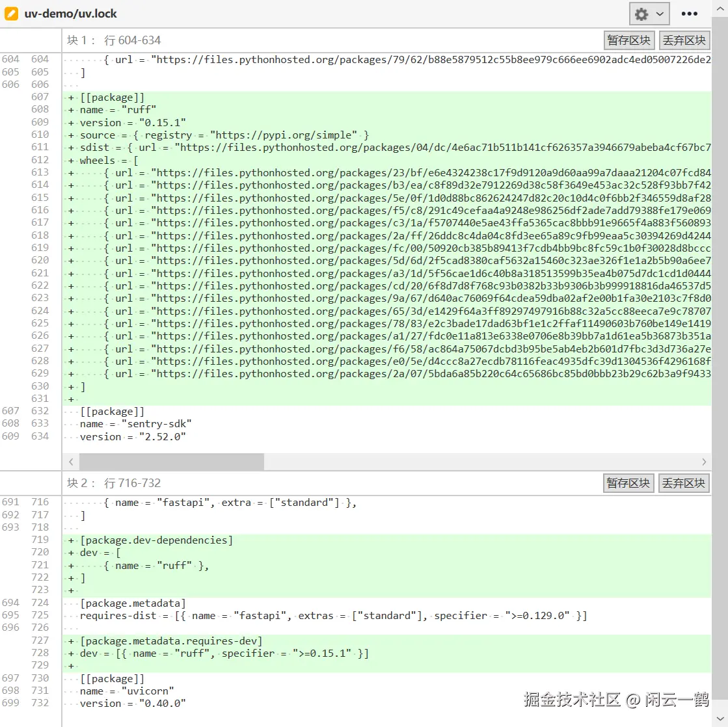Screen dimensions: 728x727
Task: Select line with fastapi extra standard at 716
Action: (x=386, y=503)
